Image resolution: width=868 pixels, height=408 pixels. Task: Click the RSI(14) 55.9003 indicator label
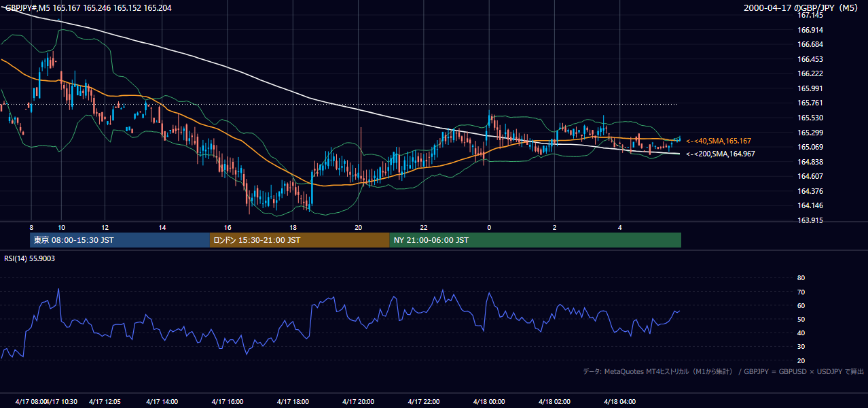[30, 258]
